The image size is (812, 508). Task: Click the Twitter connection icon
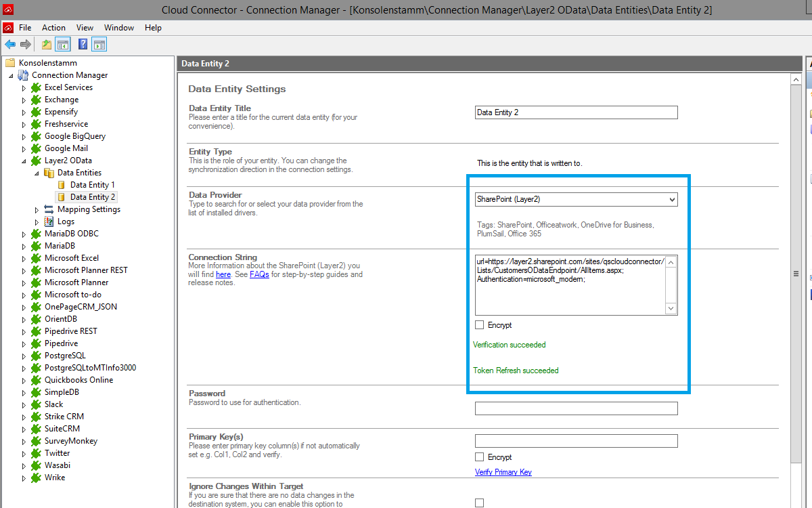pos(37,453)
